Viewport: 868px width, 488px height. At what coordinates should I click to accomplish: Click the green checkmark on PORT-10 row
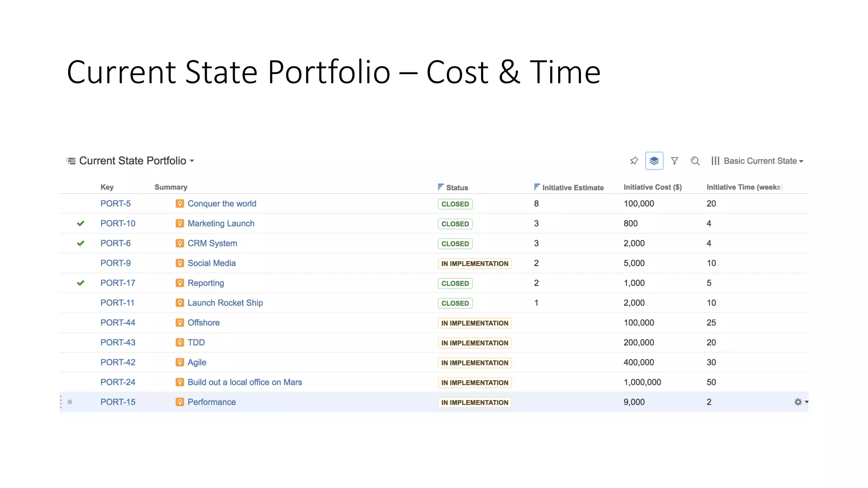[81, 223]
